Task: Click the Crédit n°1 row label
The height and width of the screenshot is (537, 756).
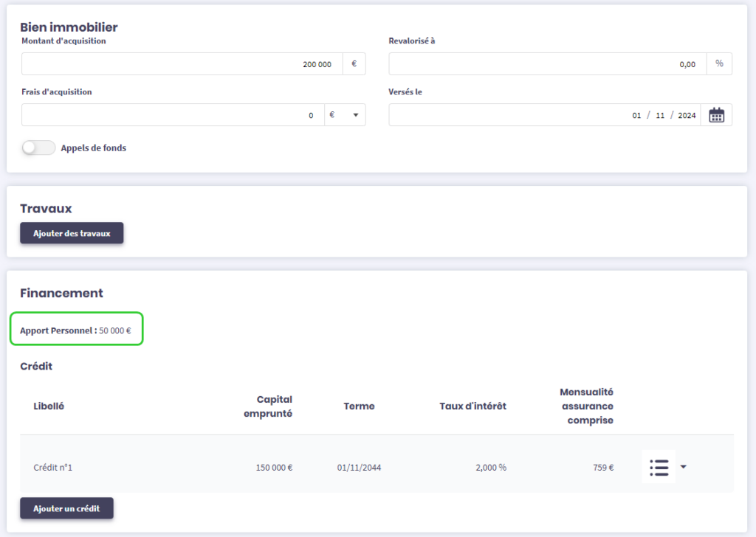Action: [x=53, y=468]
